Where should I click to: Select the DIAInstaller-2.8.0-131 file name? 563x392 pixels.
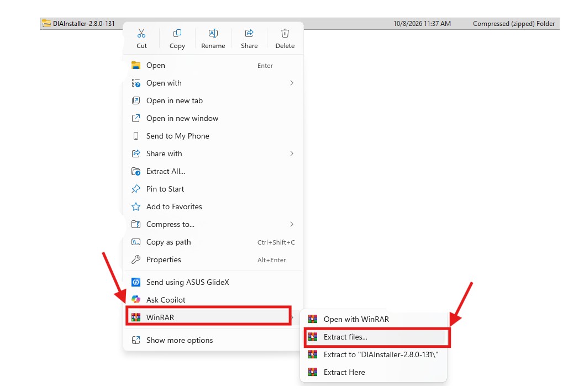(x=84, y=24)
